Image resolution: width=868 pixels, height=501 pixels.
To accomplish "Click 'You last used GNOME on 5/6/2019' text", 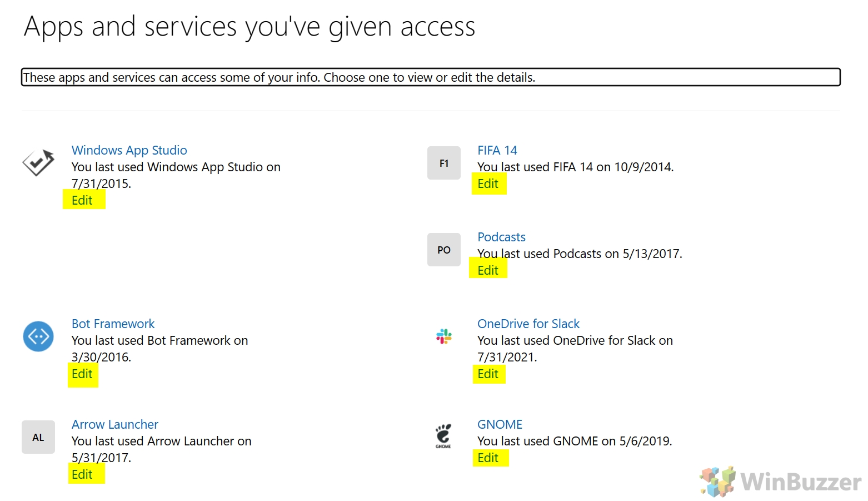I will 575,441.
